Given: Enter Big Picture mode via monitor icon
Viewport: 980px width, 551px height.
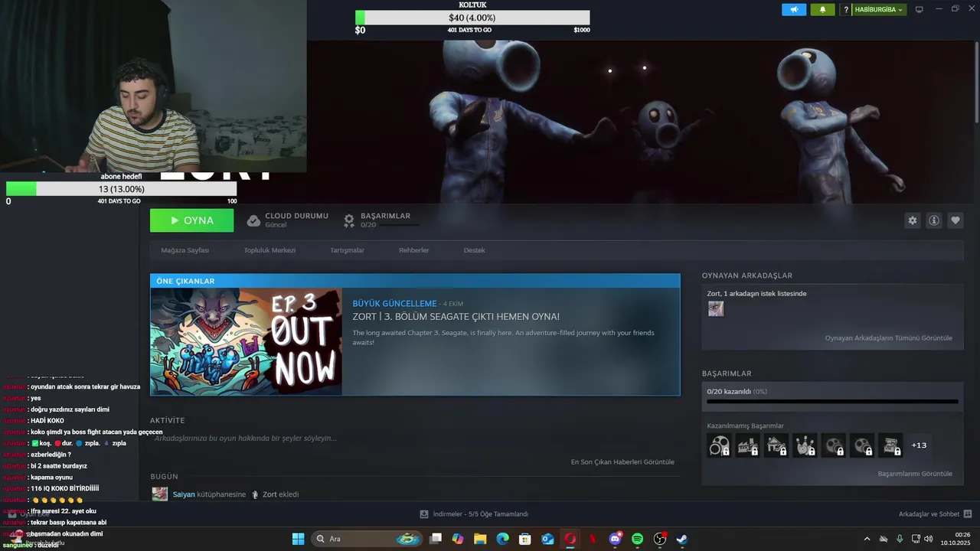Looking at the screenshot, I should 920,9.
